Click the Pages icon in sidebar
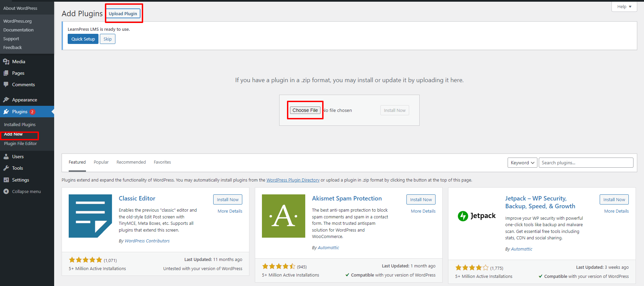Image resolution: width=644 pixels, height=286 pixels. pos(6,73)
